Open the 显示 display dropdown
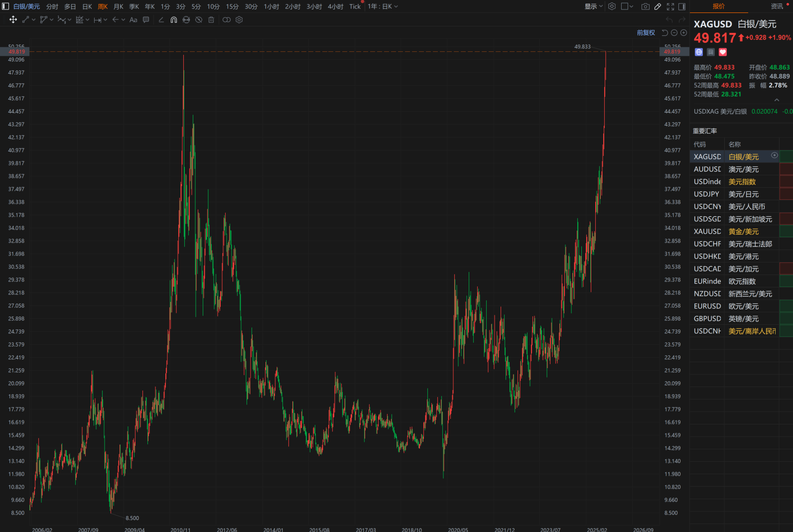Screen dimensions: 793x532 coord(593,6)
